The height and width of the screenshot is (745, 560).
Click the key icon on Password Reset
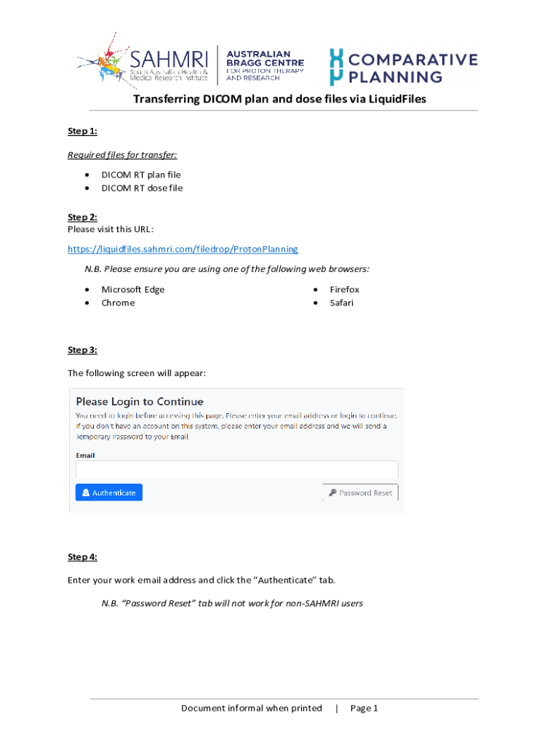(x=332, y=493)
